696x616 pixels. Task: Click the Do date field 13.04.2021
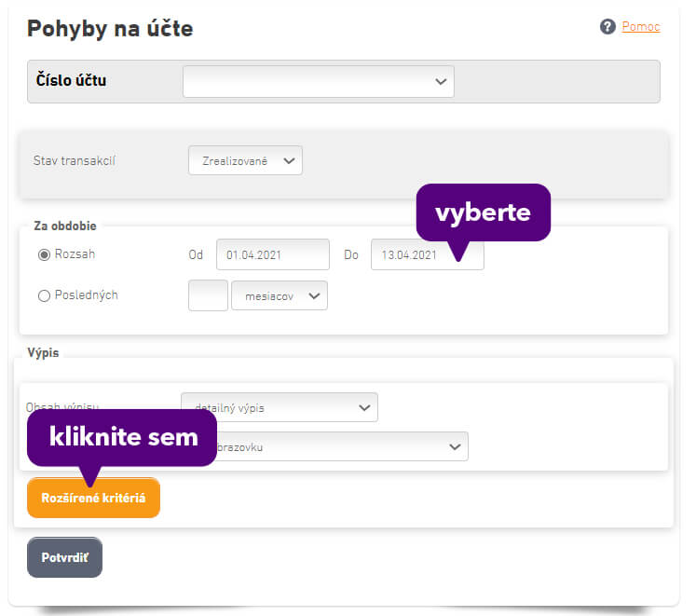(428, 254)
